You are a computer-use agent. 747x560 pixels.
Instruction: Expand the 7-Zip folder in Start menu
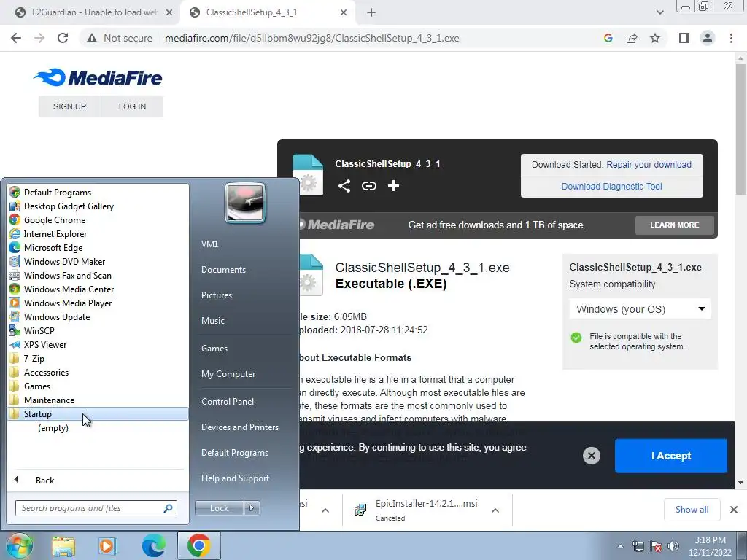point(98,359)
